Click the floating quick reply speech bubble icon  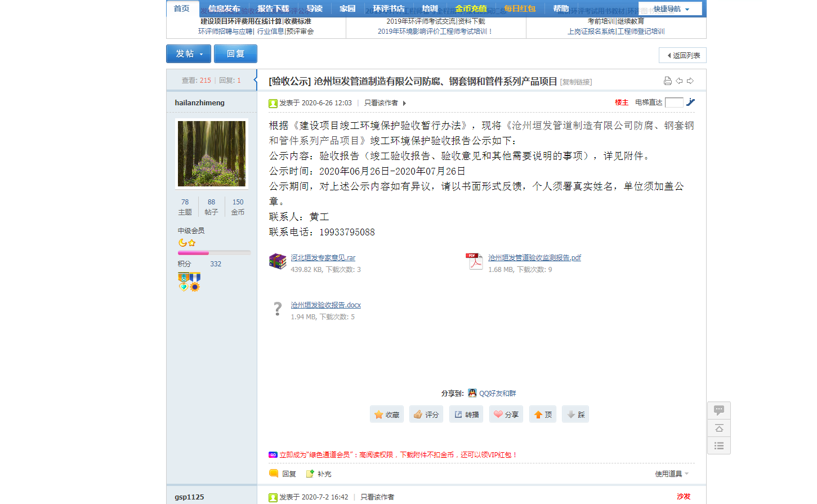719,410
